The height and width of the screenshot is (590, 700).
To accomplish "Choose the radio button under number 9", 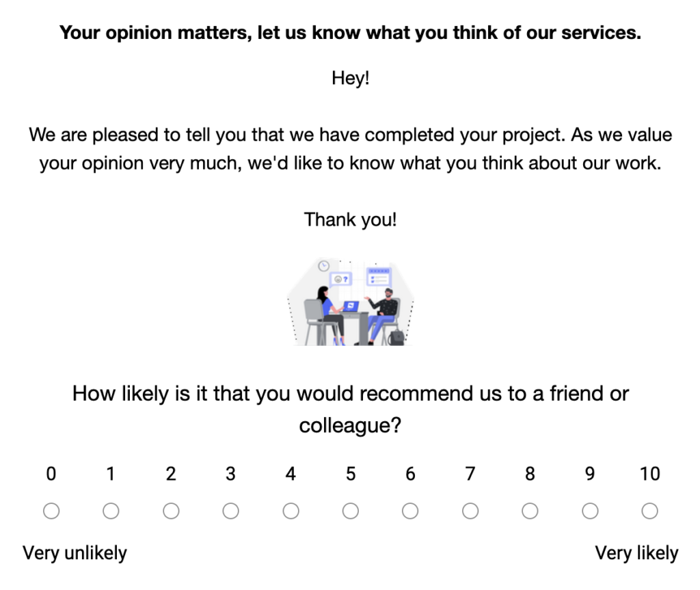I will (x=590, y=511).
